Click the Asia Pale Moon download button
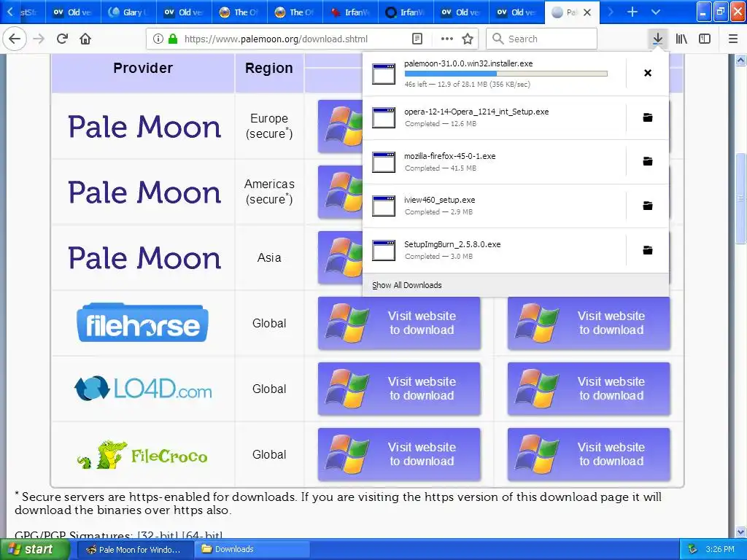Image resolution: width=747 pixels, height=560 pixels. [340, 257]
